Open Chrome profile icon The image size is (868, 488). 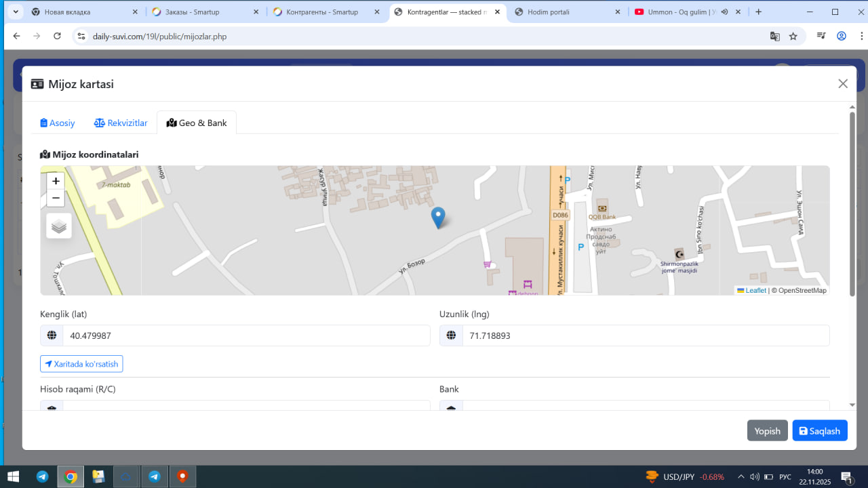pyautogui.click(x=842, y=36)
